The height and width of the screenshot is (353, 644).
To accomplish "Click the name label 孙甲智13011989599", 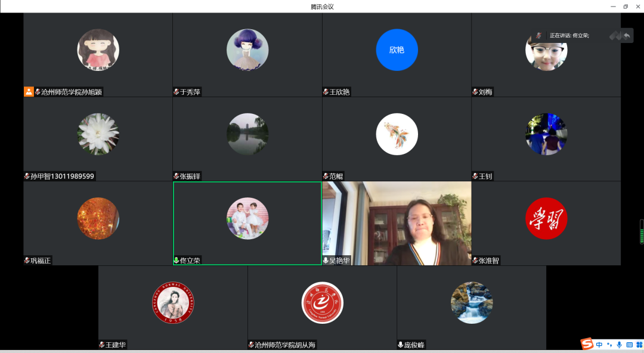I will coord(63,176).
